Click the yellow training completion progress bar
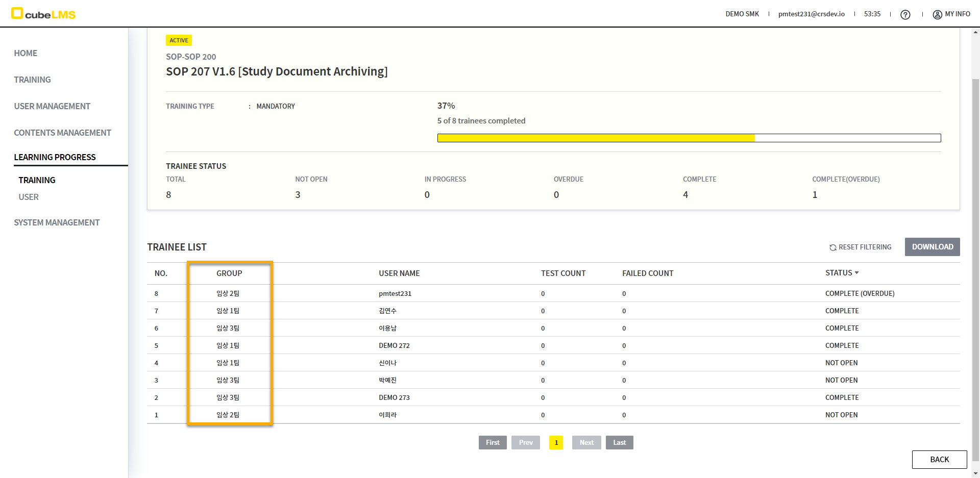This screenshot has width=980, height=478. 596,138
